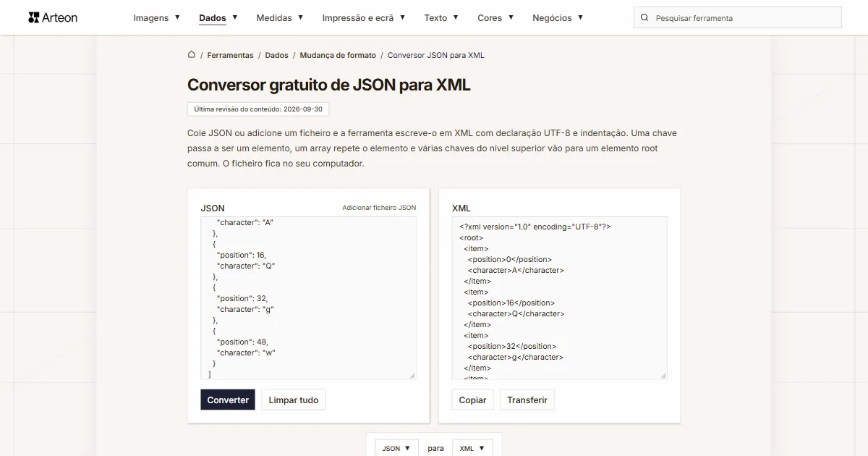Click the Conversor JSON para XML breadcrumb
This screenshot has height=456, width=868.
(x=436, y=55)
